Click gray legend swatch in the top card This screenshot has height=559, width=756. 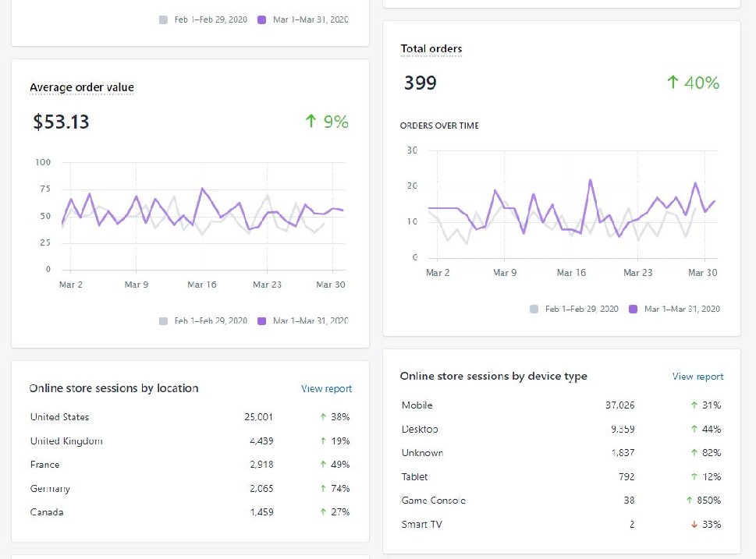pos(163,19)
